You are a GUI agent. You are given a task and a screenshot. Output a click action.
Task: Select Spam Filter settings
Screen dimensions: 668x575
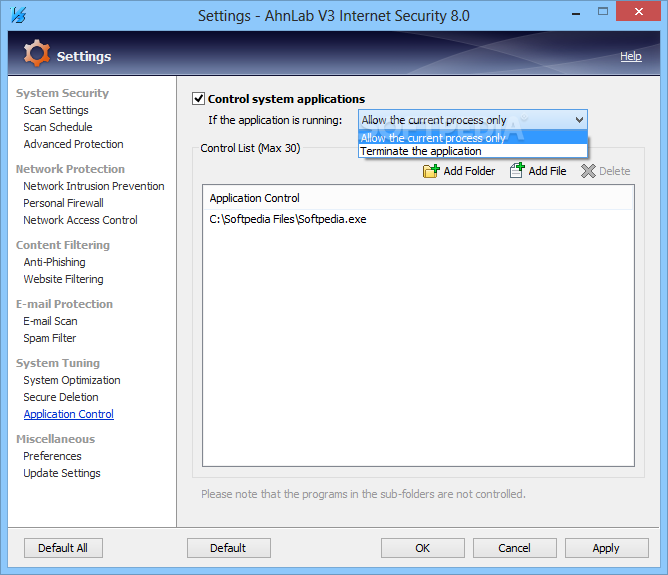click(49, 338)
